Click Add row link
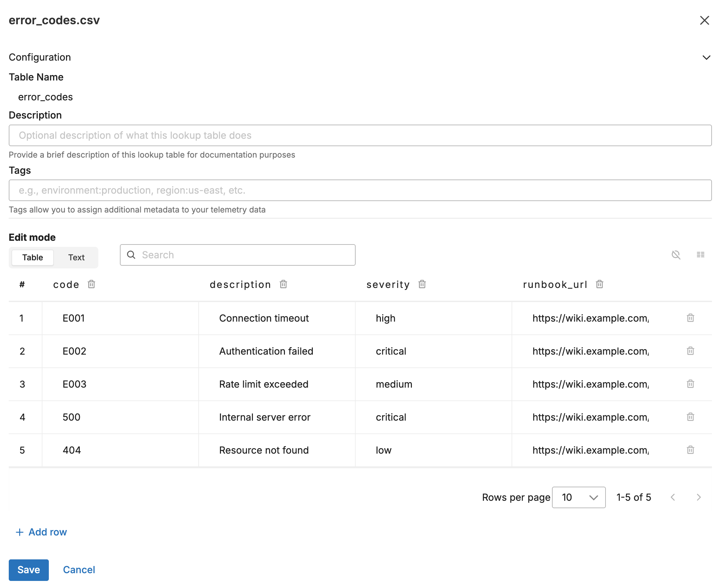Viewport: 718px width, 588px height. coord(41,532)
